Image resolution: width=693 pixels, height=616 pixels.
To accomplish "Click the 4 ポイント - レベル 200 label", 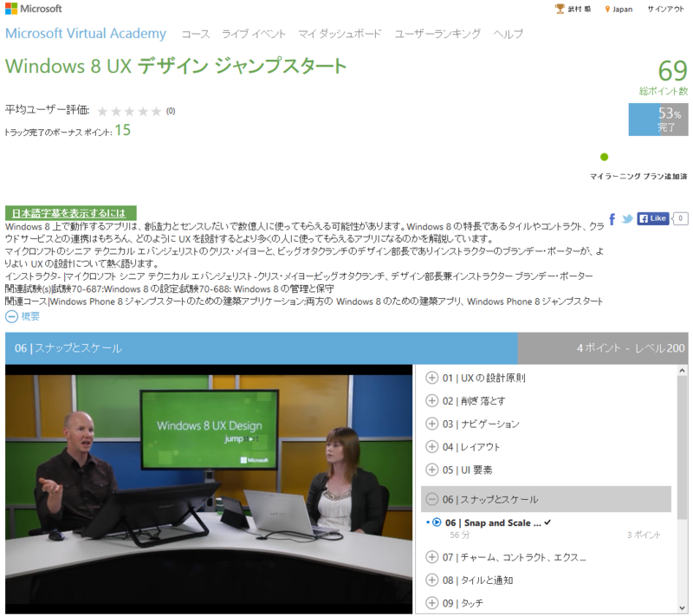I will pyautogui.click(x=631, y=348).
